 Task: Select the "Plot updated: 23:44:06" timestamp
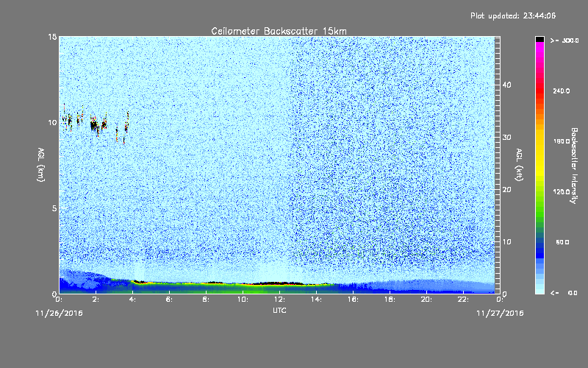[x=513, y=15]
